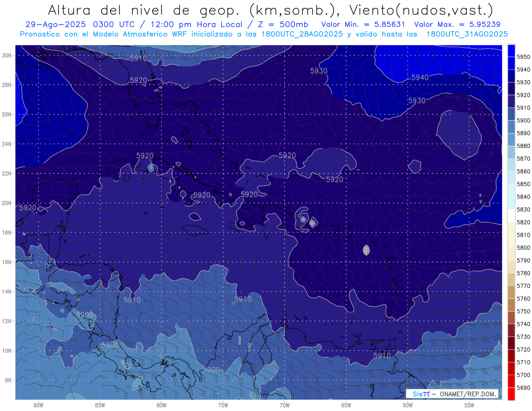
Task: Click the 5740 colorbar value
Action: click(x=524, y=324)
